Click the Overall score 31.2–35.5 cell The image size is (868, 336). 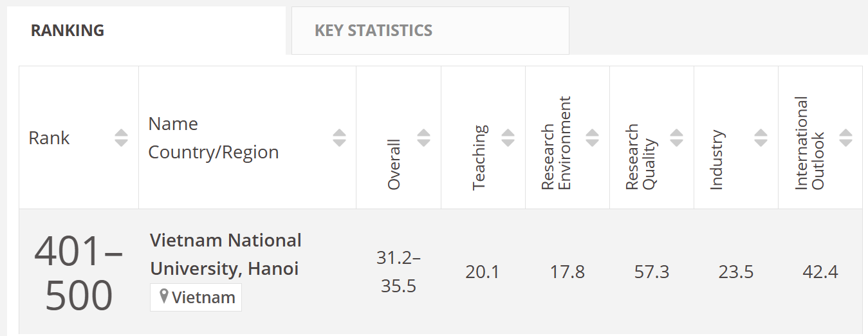pos(398,272)
